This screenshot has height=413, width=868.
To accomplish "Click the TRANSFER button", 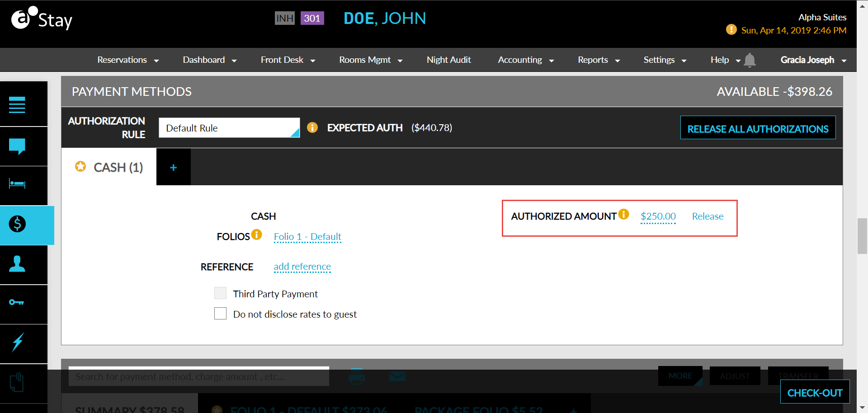I will click(x=798, y=376).
